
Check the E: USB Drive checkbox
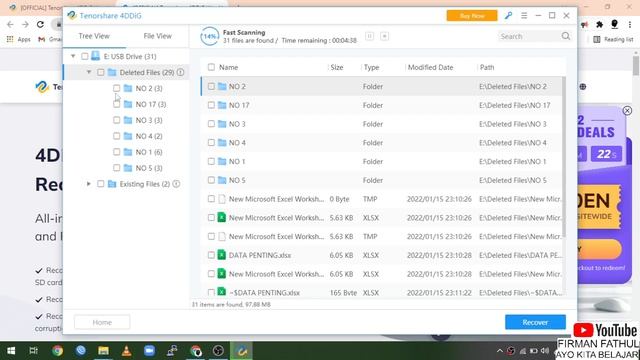pos(84,56)
